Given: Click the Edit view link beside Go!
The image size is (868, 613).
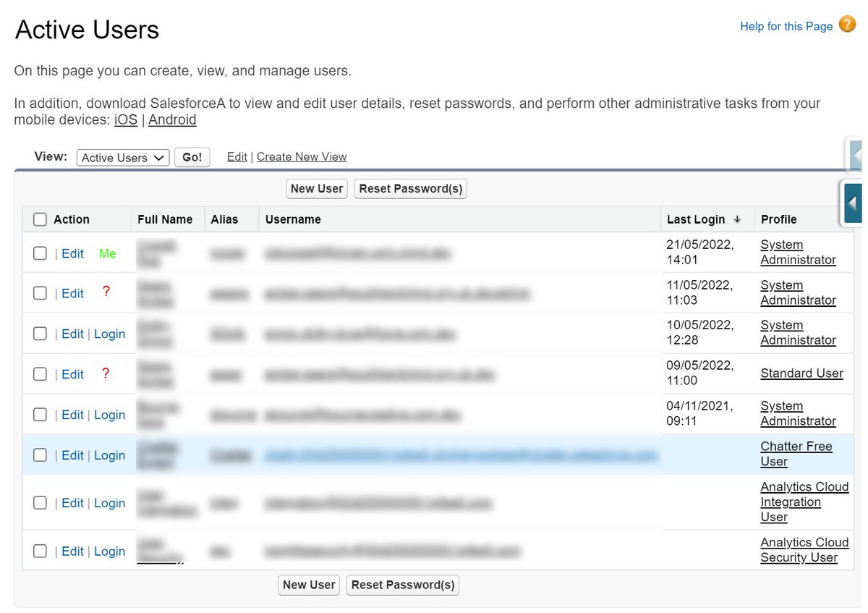Looking at the screenshot, I should (237, 156).
